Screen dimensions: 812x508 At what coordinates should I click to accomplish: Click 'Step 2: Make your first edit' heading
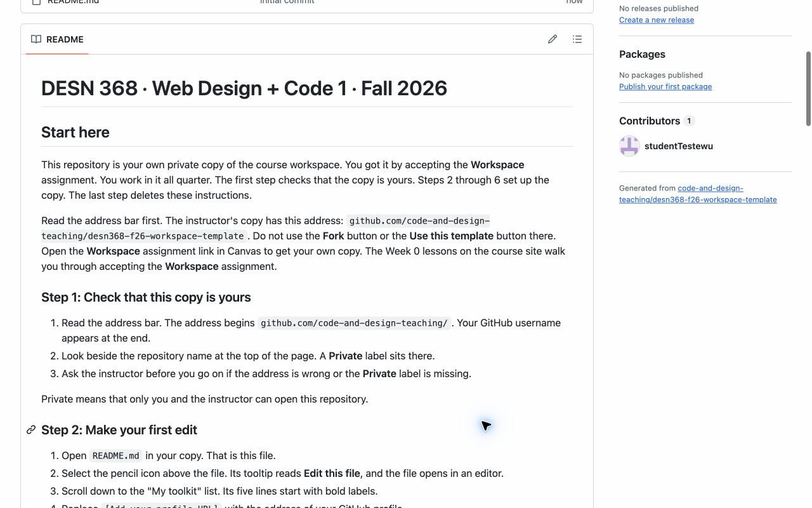[x=119, y=430]
